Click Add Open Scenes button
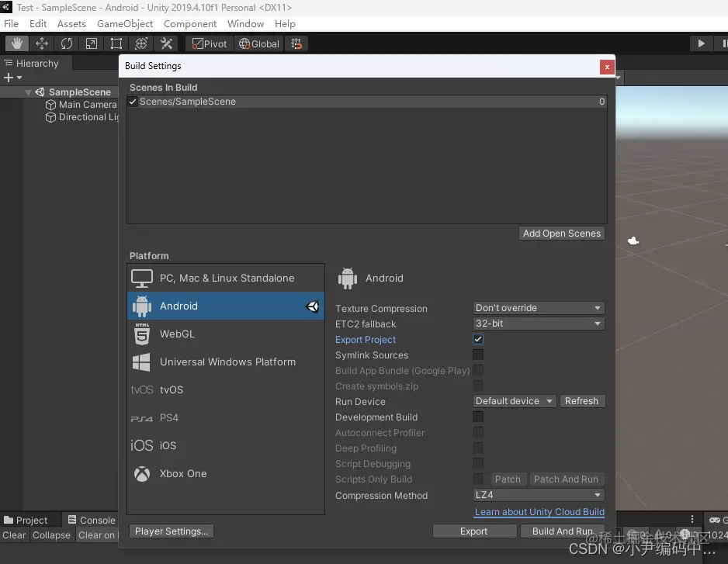Image resolution: width=728 pixels, height=564 pixels. point(562,233)
